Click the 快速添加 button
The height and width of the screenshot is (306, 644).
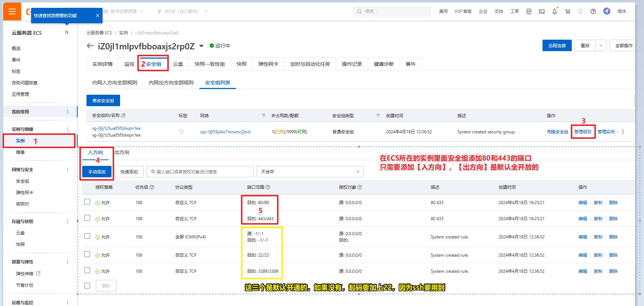(129, 172)
